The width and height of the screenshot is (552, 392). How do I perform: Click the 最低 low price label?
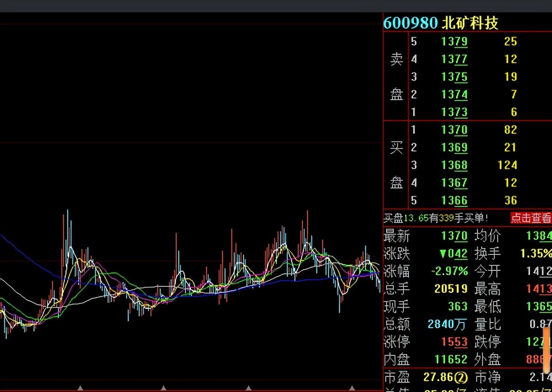[x=488, y=307]
